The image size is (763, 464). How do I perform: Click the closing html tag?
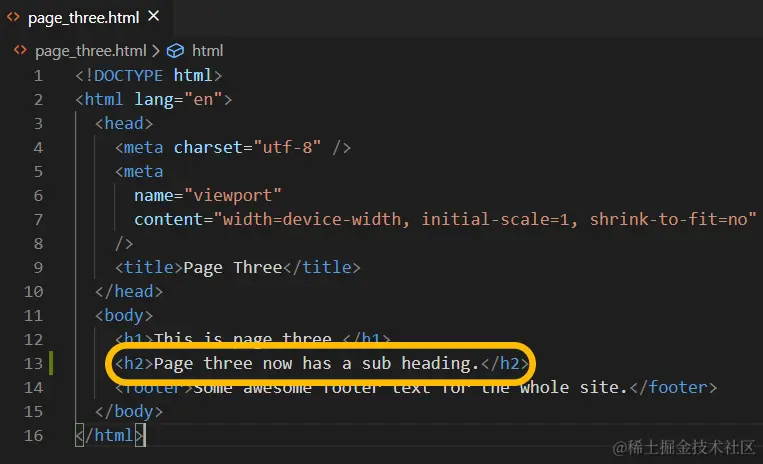pos(109,436)
